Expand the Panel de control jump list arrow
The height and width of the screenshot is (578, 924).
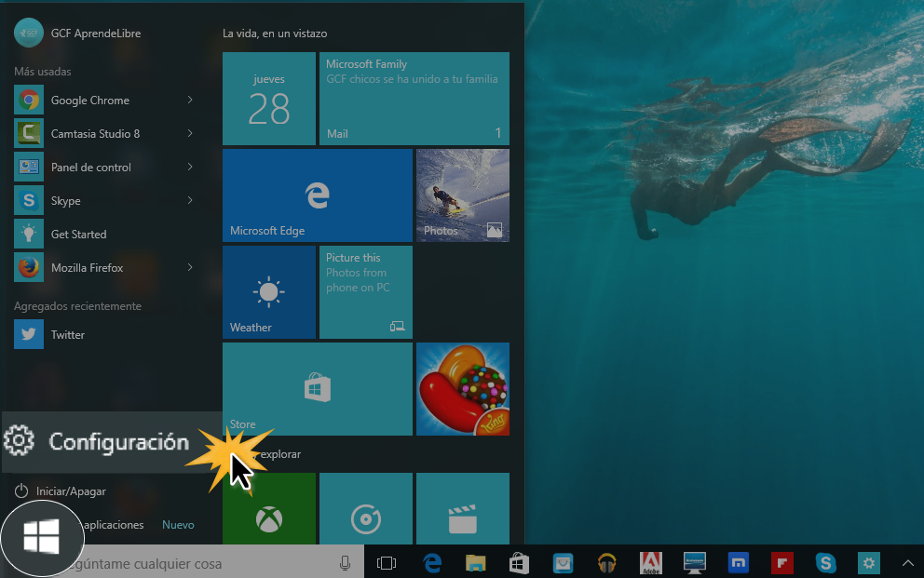point(190,168)
